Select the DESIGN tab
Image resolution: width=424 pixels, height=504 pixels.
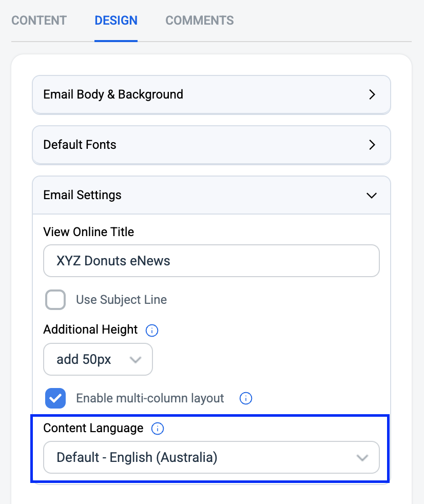[116, 21]
